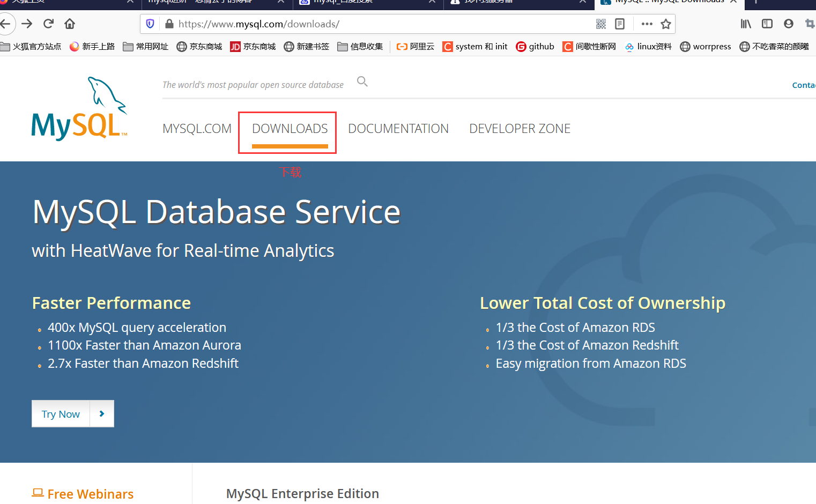Open page actions three-dot menu
816x504 pixels.
coord(647,24)
